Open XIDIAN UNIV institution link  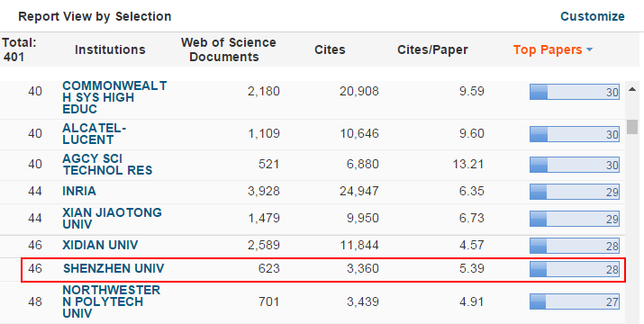[x=100, y=245]
